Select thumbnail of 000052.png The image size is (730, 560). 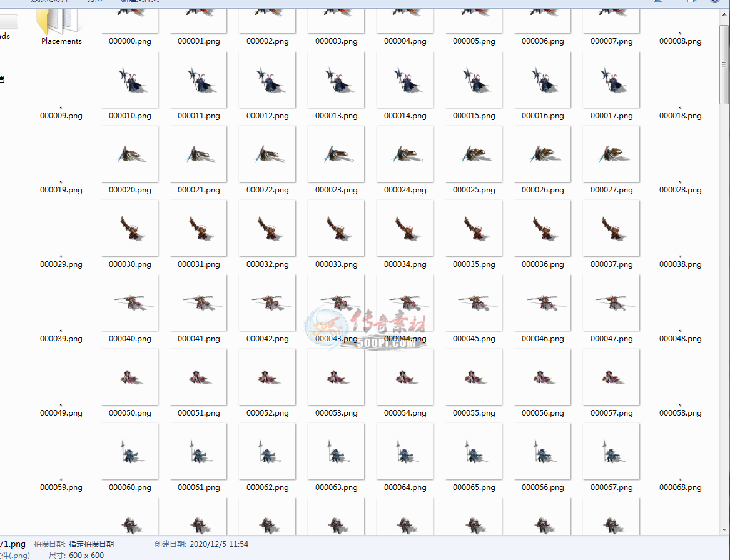click(267, 377)
